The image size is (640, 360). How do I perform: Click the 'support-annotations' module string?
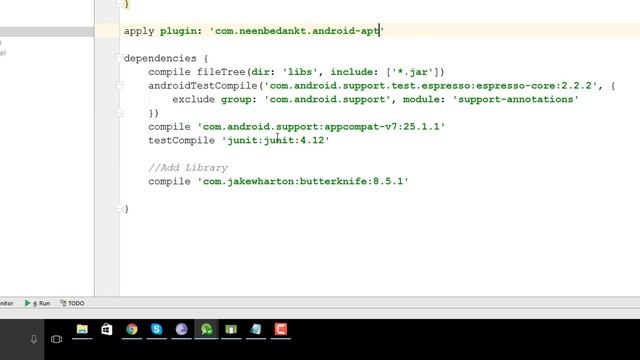coord(516,99)
